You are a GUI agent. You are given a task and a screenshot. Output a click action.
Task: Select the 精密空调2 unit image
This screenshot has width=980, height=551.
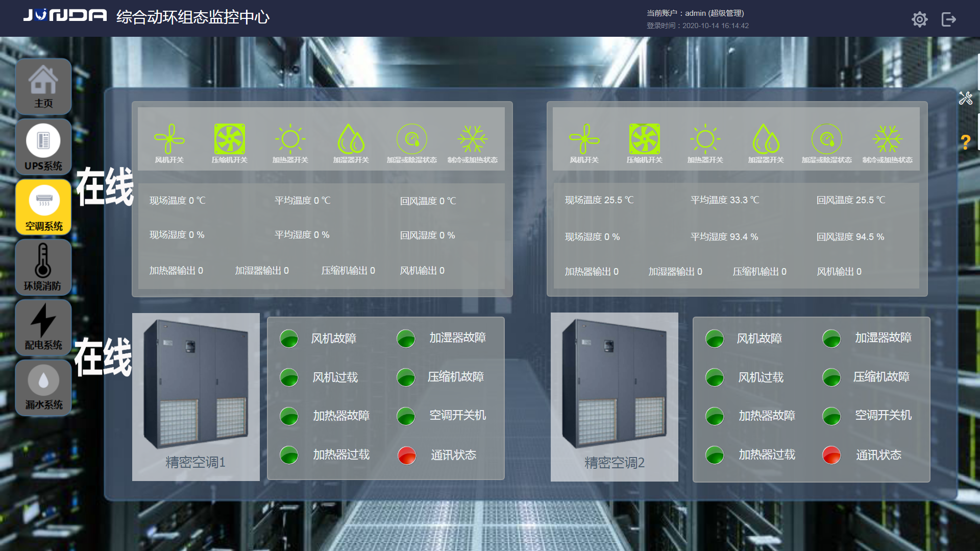[x=615, y=397]
